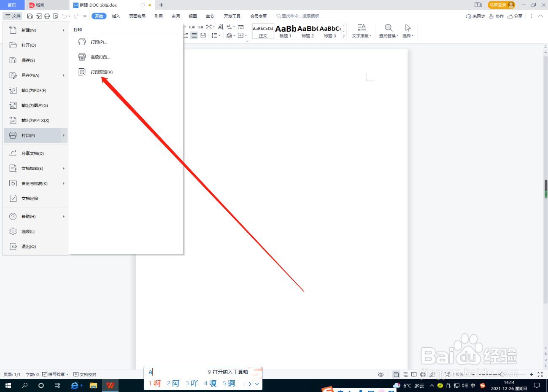Expand the quick access toolbar customize arrow
The width and height of the screenshot is (548, 392).
click(85, 16)
